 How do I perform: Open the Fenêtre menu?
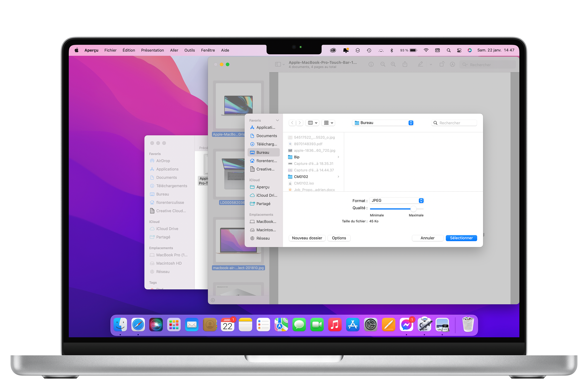(208, 50)
